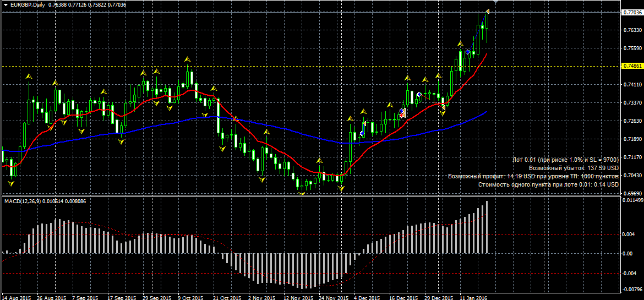Click the 0.74110 price axis label
This screenshot has height=300, width=644.
pyautogui.click(x=632, y=85)
